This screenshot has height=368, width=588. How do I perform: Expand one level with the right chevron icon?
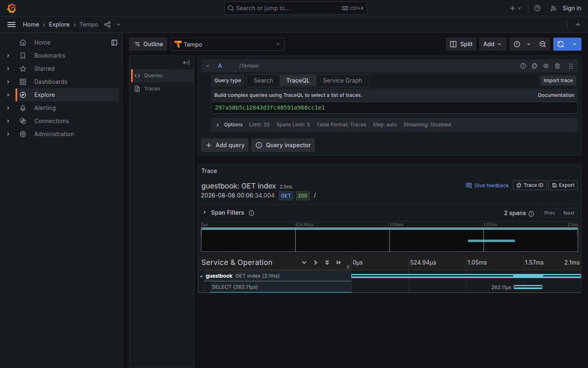click(316, 263)
